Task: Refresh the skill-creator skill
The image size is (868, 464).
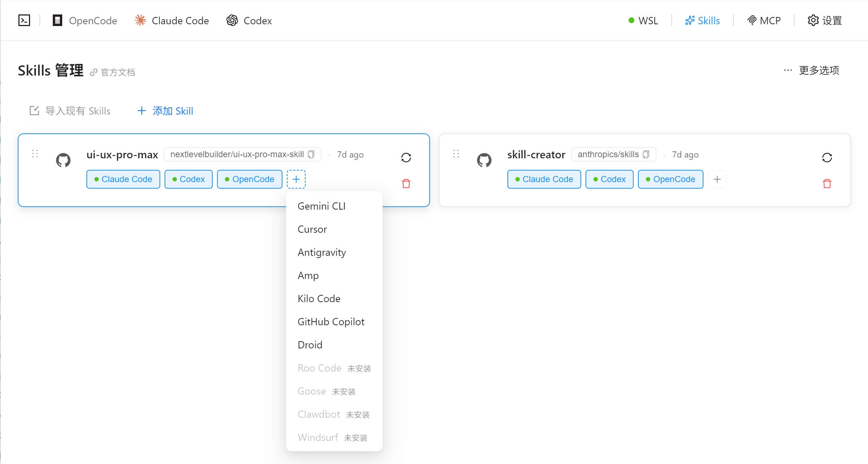Action: (x=827, y=158)
